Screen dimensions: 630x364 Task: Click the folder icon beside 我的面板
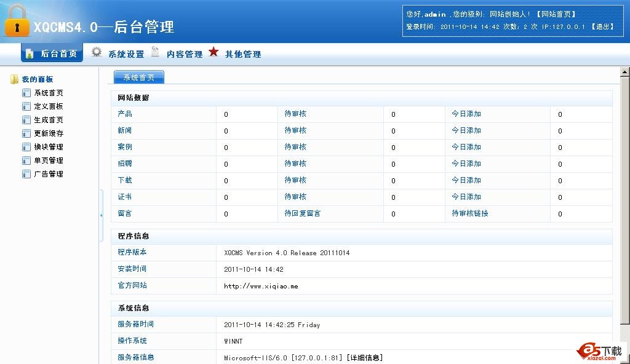(x=15, y=79)
